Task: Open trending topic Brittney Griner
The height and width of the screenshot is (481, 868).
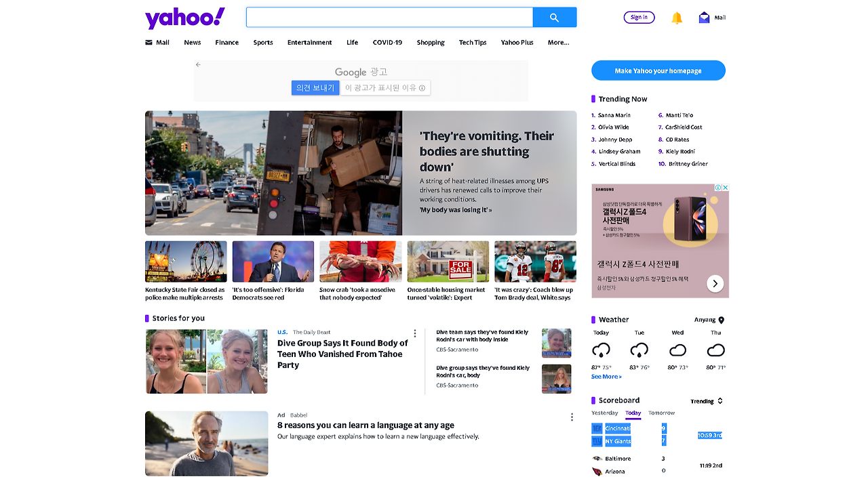Action: [x=688, y=164]
